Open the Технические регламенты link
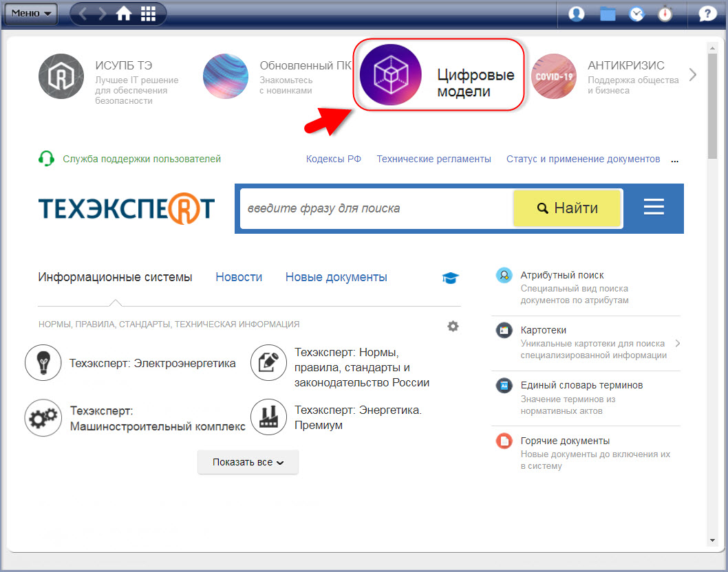Viewport: 728px width, 572px height. click(x=433, y=159)
